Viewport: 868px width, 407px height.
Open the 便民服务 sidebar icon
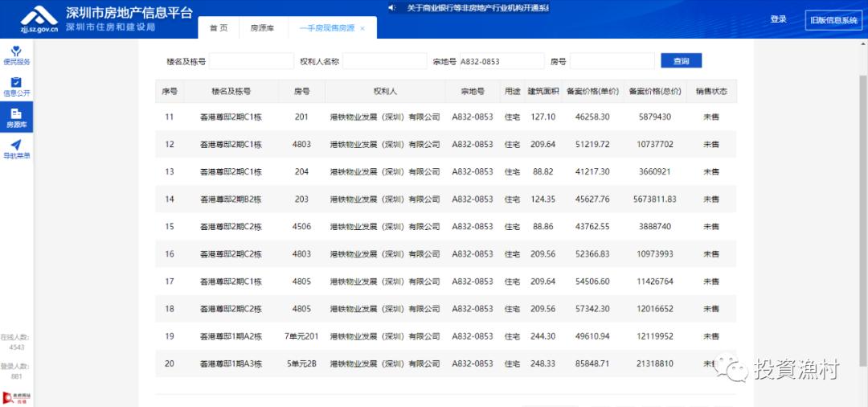point(16,56)
